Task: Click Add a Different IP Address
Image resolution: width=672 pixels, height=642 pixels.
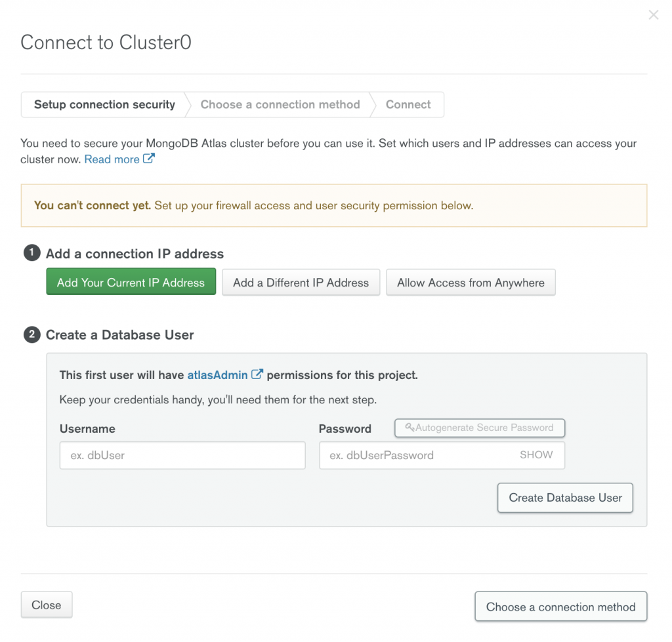Action: (301, 283)
